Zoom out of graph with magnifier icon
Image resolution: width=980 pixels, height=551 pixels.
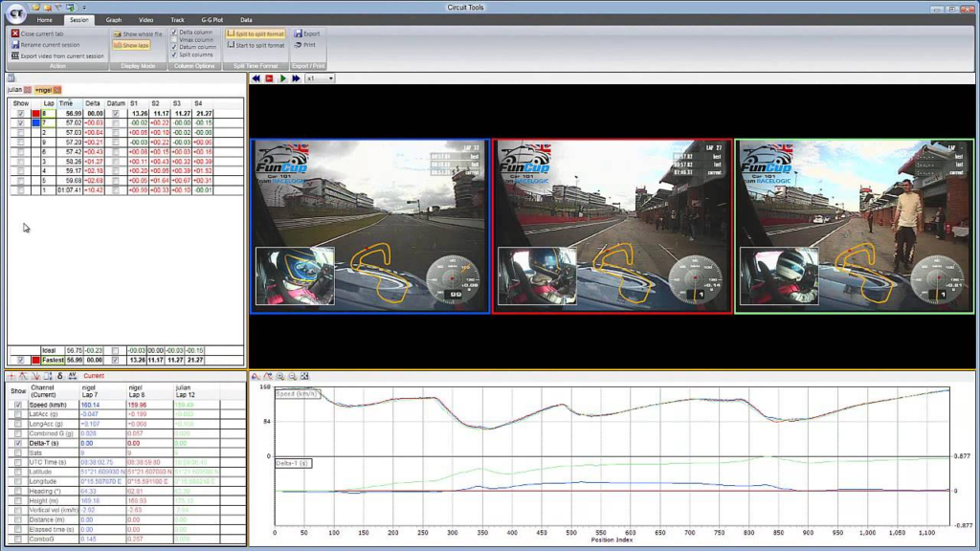(292, 376)
